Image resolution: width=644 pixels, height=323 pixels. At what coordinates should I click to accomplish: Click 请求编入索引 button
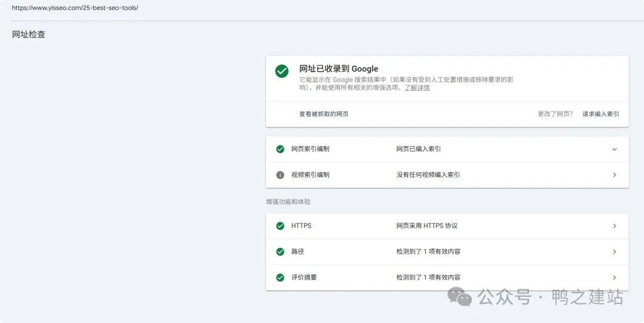click(600, 114)
